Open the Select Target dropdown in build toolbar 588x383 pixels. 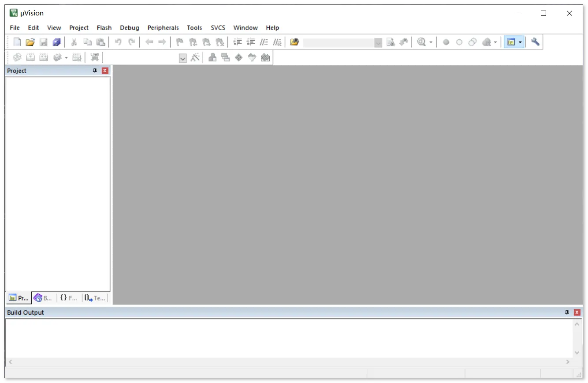click(x=183, y=58)
